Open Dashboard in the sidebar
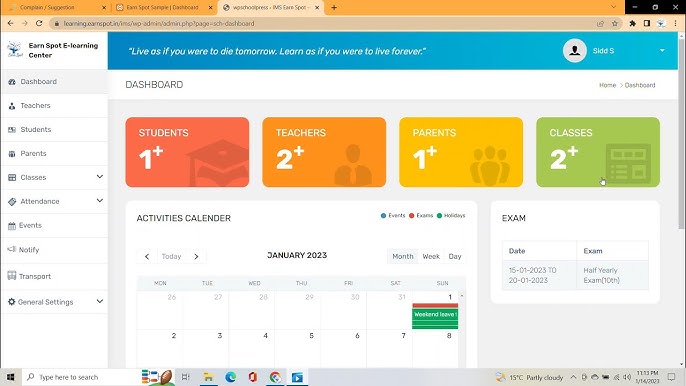The height and width of the screenshot is (386, 686). coord(54,82)
